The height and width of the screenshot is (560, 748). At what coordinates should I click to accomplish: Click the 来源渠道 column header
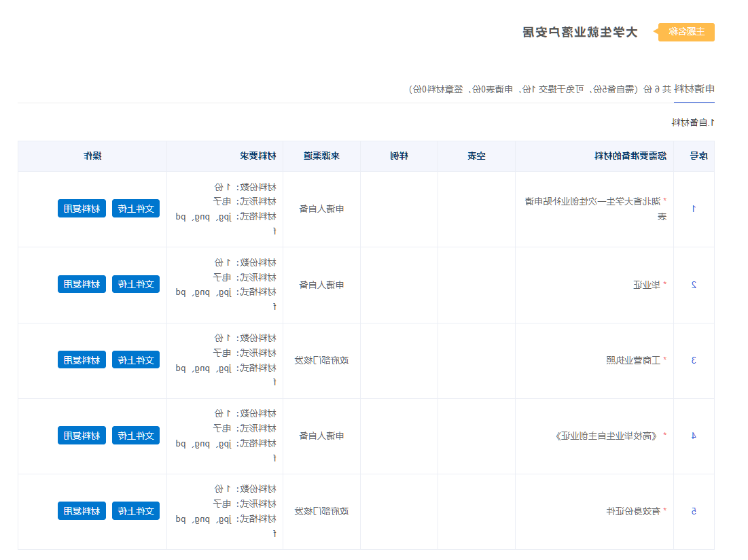tap(321, 156)
